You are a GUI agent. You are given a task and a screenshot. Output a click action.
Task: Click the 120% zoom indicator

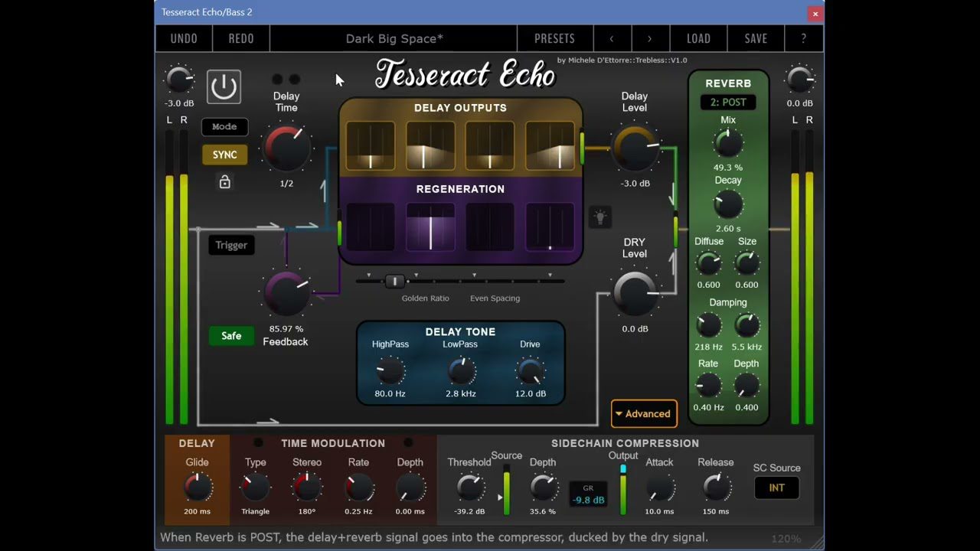(786, 539)
